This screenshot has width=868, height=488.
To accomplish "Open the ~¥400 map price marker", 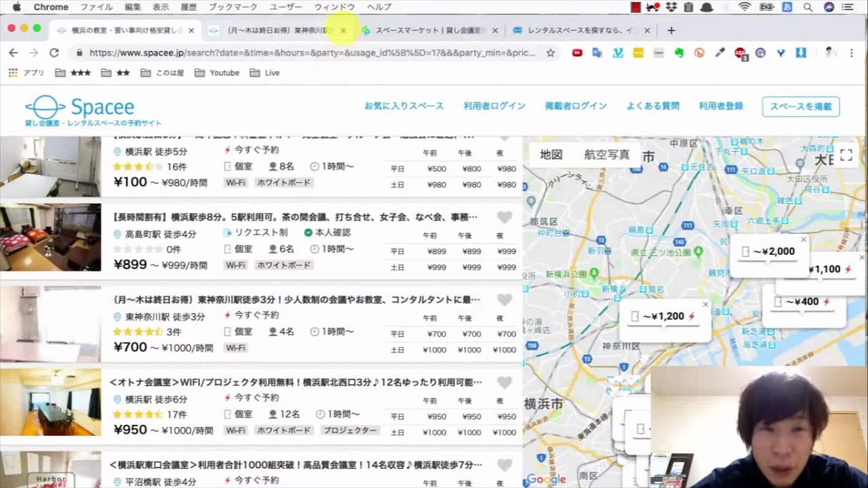I will tap(802, 302).
